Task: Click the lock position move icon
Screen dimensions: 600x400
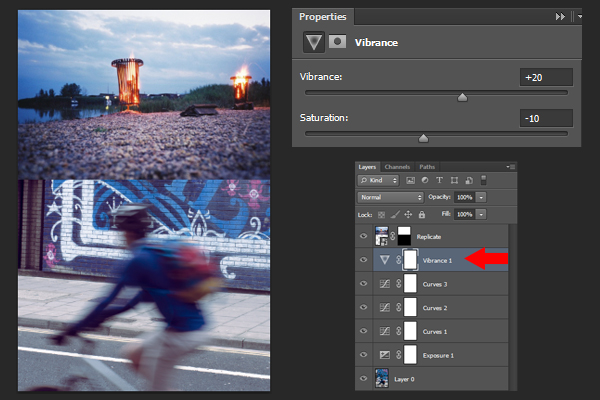Action: (408, 214)
